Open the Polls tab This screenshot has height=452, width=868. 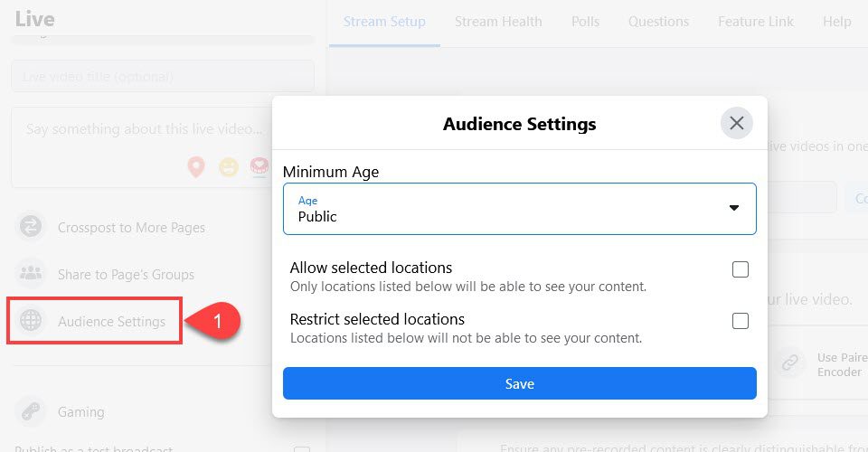585,22
